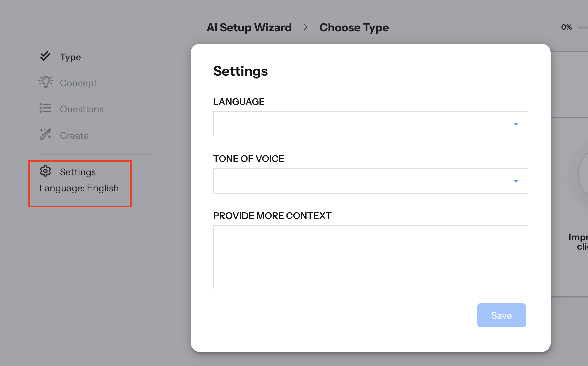Click the breadcrumb chevron arrow
Viewport: 588px width, 366px height.
pos(305,27)
